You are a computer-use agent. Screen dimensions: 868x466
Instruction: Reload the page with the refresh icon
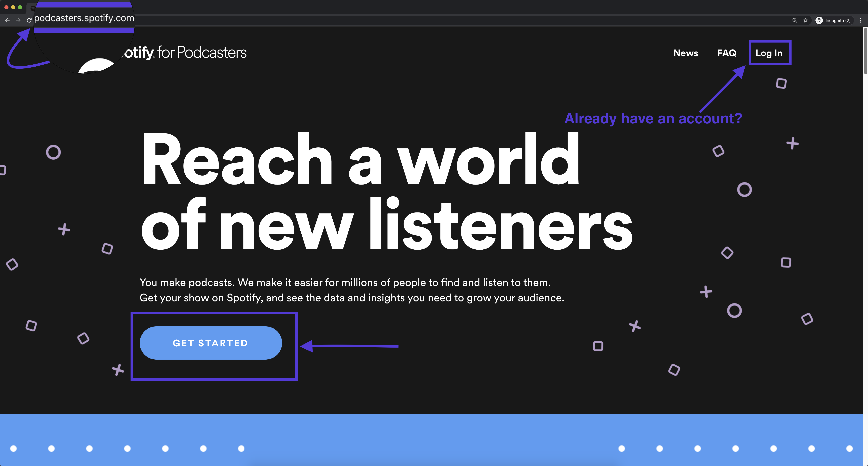[x=29, y=21]
